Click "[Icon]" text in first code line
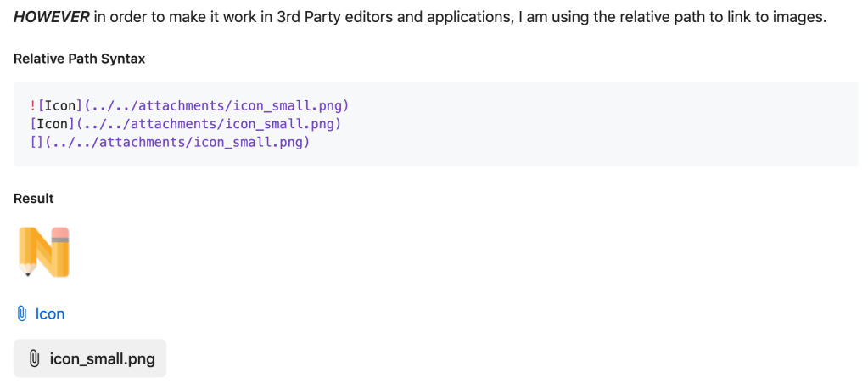 pos(58,106)
